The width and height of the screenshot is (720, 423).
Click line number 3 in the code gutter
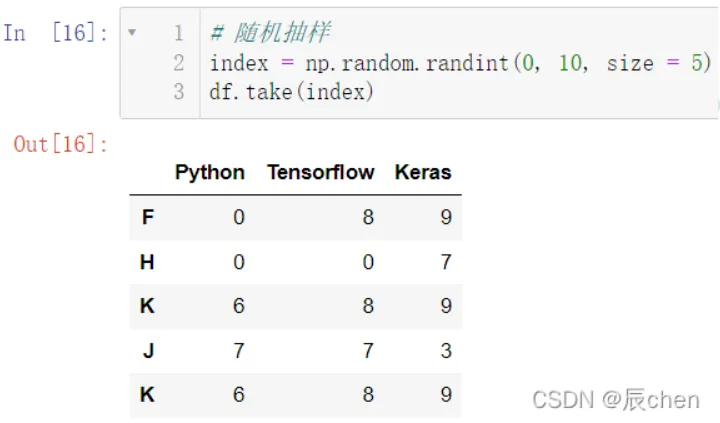pyautogui.click(x=180, y=92)
